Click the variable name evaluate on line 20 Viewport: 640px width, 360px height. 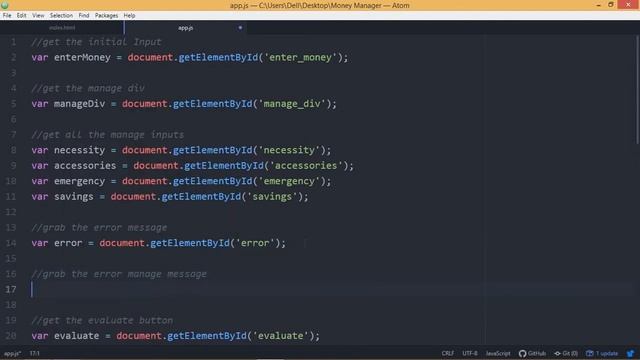pyautogui.click(x=76, y=336)
